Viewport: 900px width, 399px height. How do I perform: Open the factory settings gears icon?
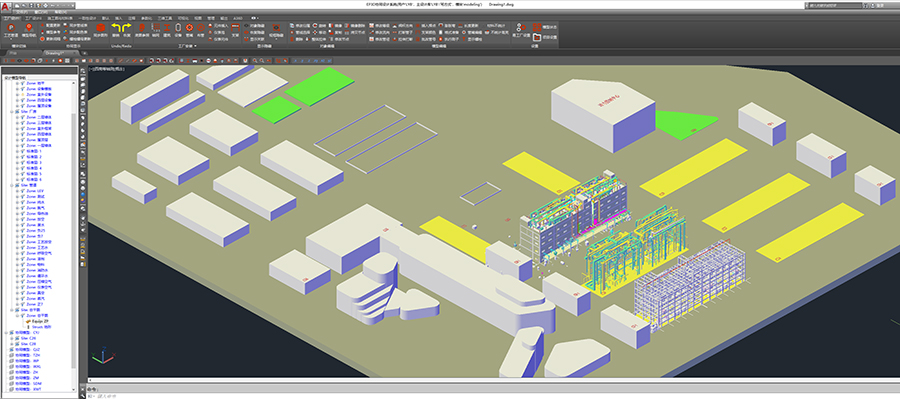pos(521,28)
